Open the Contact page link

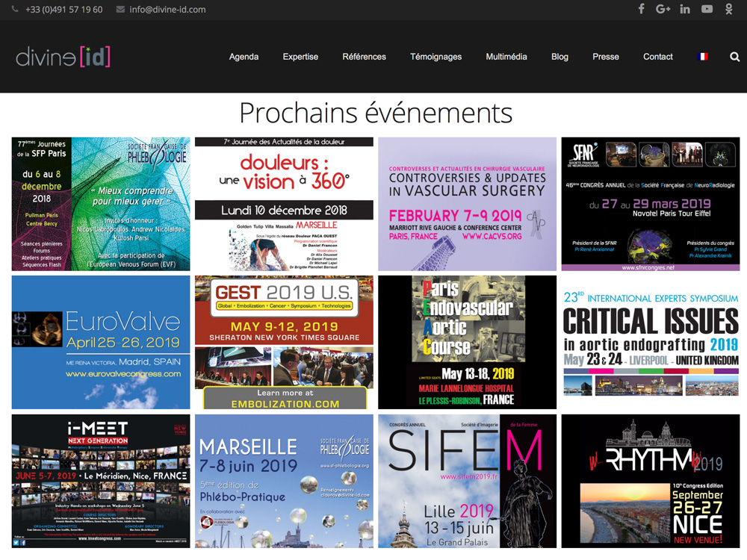[x=658, y=57]
